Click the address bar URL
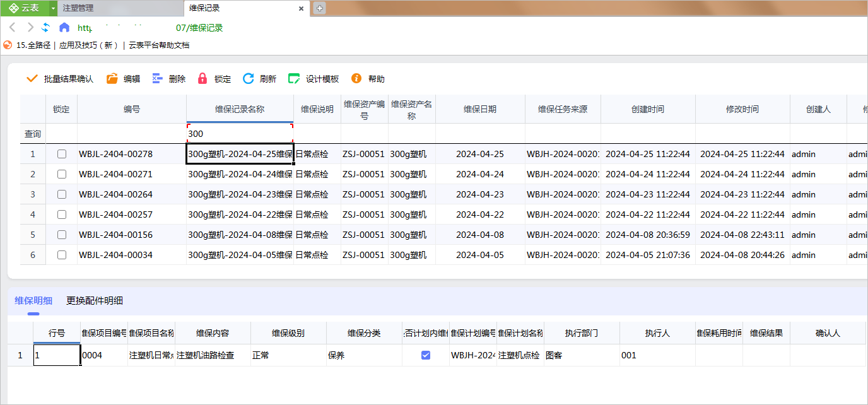 (x=150, y=28)
